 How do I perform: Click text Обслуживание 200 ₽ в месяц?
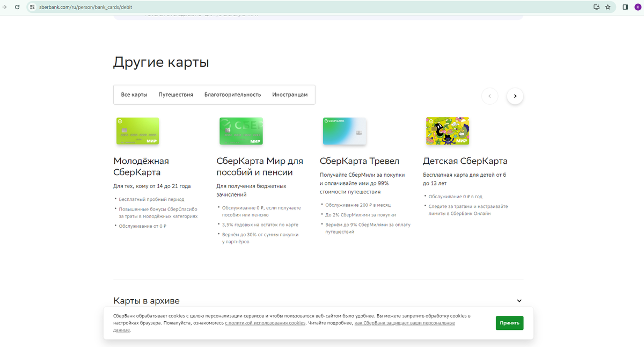click(358, 205)
